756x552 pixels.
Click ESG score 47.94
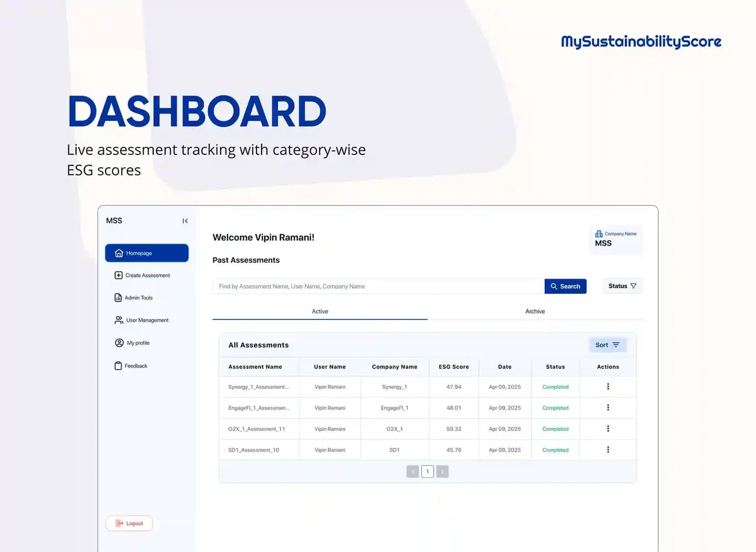[454, 387]
